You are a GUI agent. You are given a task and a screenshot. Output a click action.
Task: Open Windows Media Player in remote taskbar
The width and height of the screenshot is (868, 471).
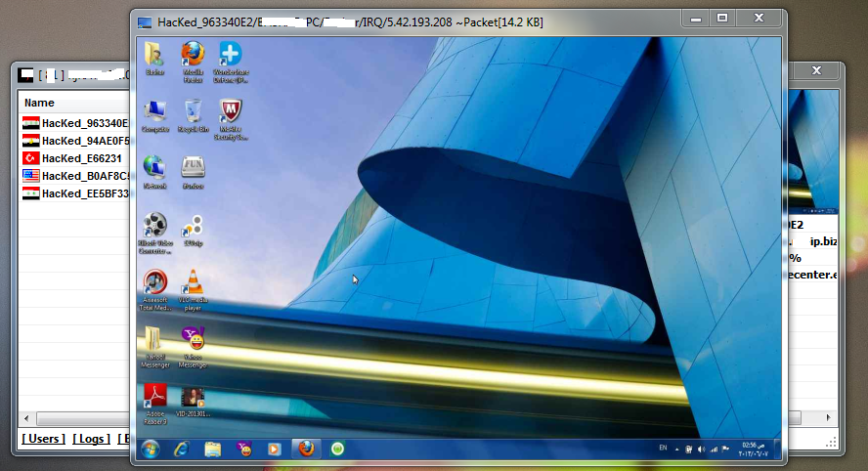[274, 449]
